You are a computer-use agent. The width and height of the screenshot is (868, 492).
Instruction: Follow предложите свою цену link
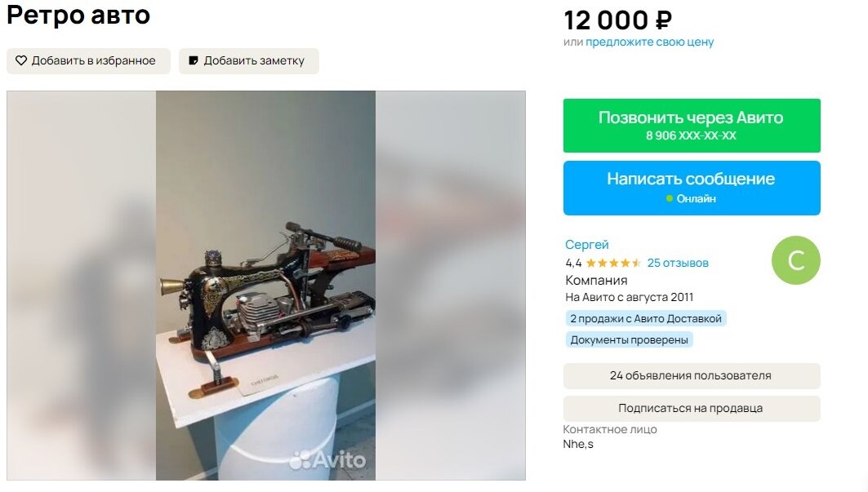coord(649,42)
